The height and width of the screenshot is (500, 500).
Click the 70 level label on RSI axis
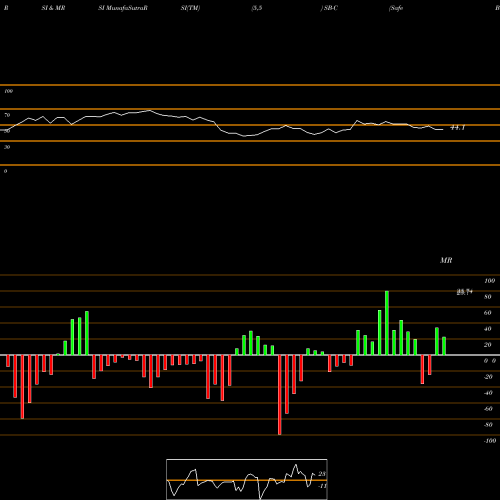point(7,115)
